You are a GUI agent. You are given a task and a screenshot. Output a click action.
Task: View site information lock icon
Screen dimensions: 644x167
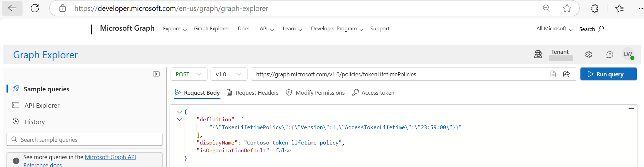(63, 8)
